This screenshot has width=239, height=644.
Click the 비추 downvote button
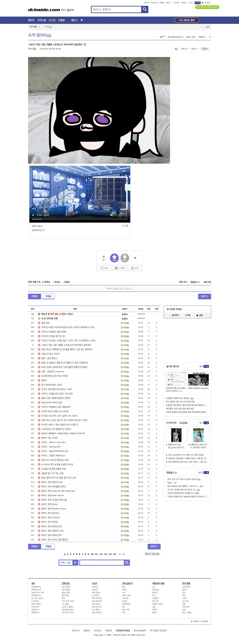[125, 258]
